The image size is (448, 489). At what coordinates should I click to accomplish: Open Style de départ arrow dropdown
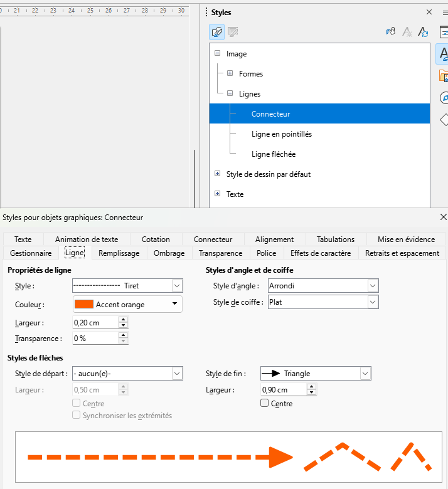coord(127,373)
